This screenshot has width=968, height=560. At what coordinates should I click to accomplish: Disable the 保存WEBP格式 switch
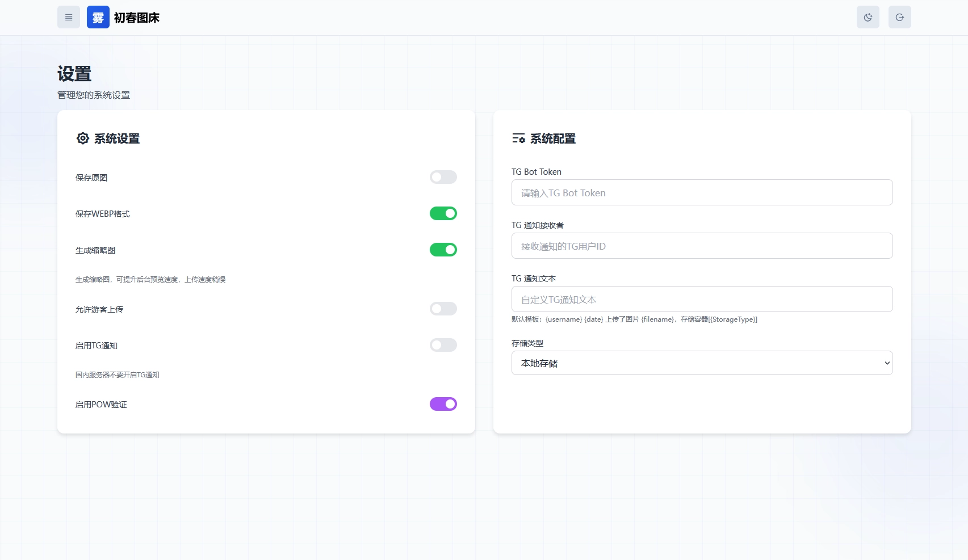(443, 213)
